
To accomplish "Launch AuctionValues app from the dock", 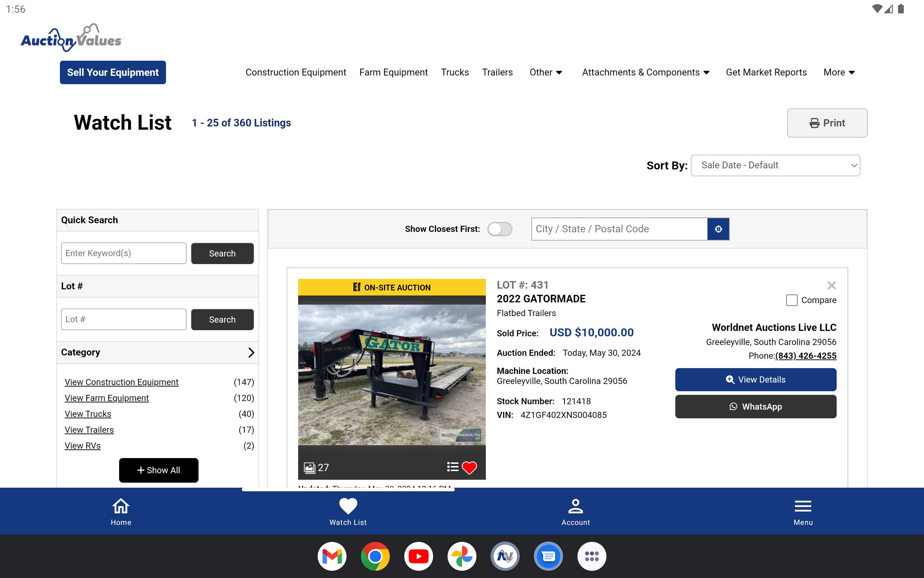I will [x=505, y=556].
